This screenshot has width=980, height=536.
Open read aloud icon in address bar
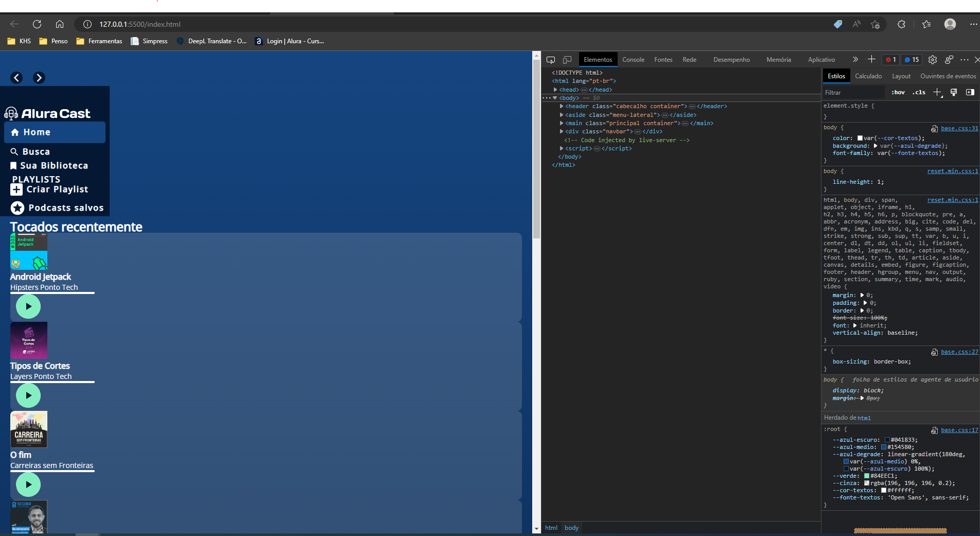856,24
